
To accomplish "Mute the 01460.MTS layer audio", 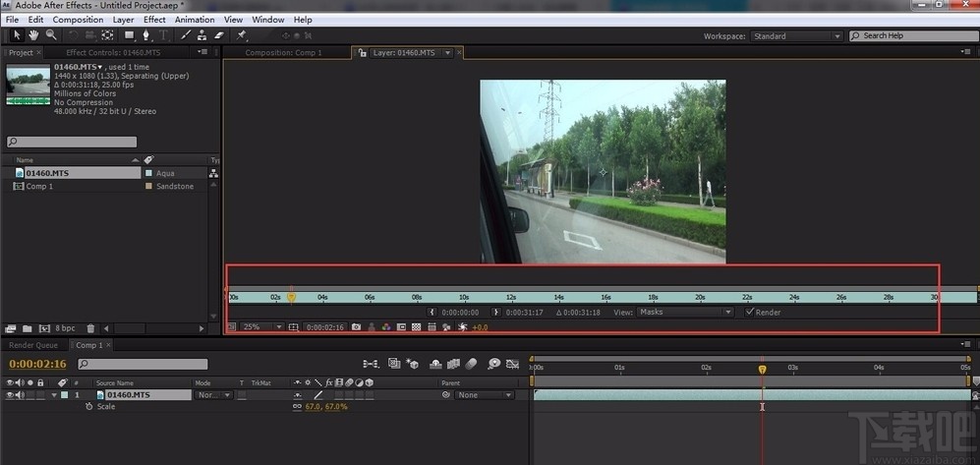I will [x=20, y=395].
